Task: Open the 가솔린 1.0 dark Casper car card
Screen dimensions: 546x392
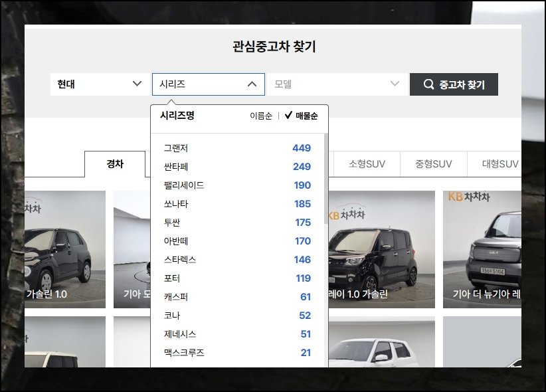Action: tap(65, 250)
